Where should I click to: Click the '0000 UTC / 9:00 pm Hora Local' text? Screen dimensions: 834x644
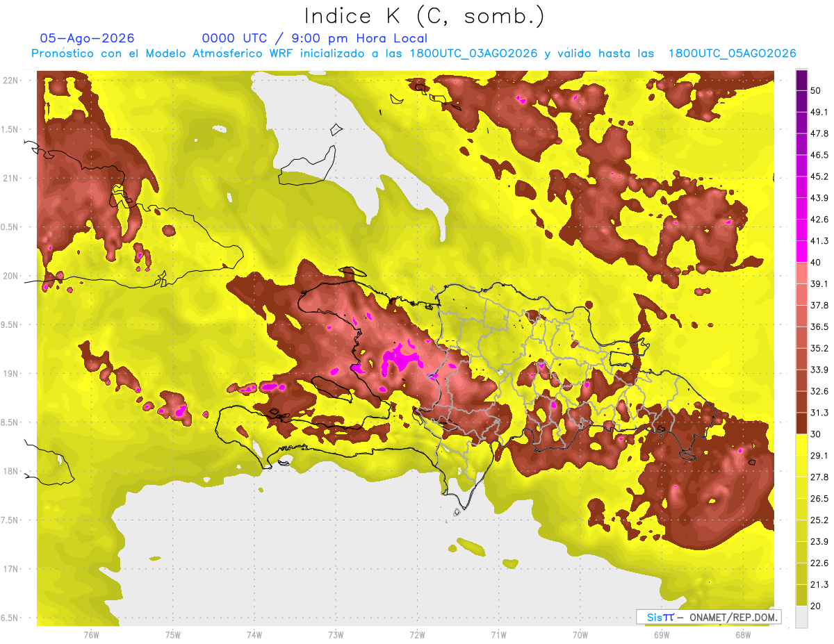tap(315, 38)
